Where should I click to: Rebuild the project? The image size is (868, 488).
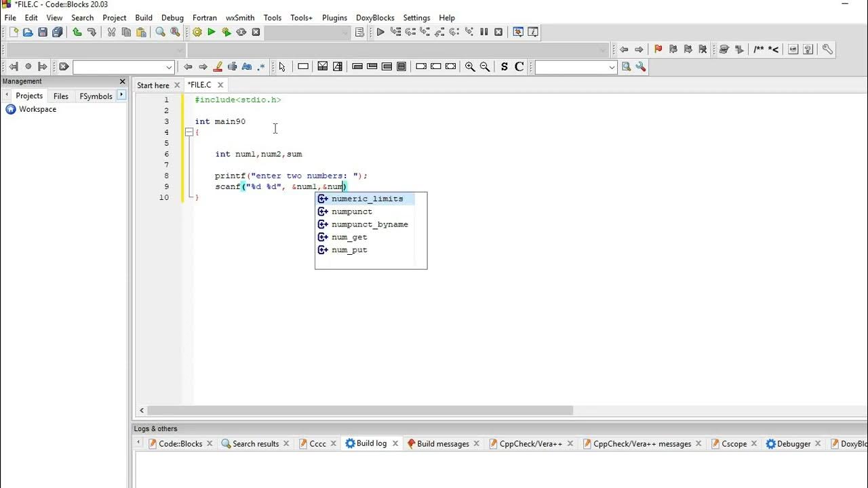(x=241, y=32)
